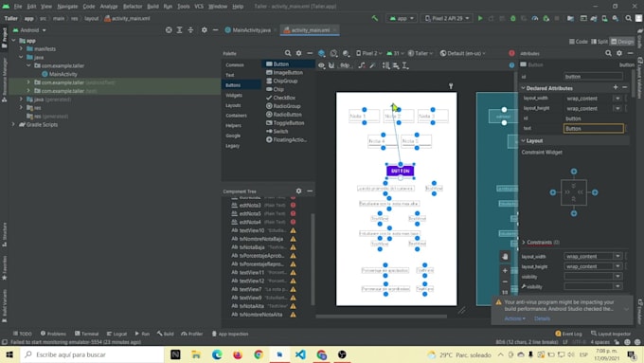The height and width of the screenshot is (363, 644).
Task: Click the red error indicator in design toolbar
Action: pyautogui.click(x=511, y=53)
